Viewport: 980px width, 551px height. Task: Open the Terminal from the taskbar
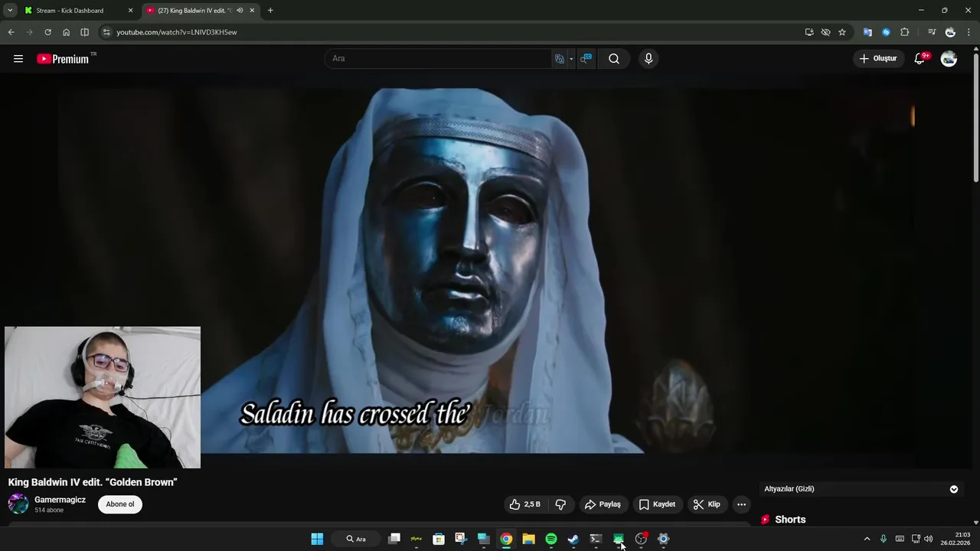596,539
